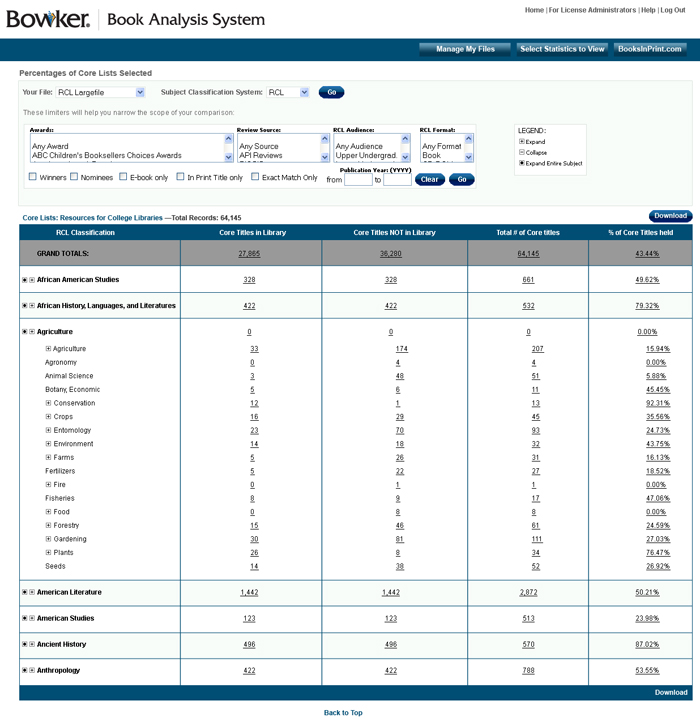Open Subject Classification System dropdown

pyautogui.click(x=287, y=93)
